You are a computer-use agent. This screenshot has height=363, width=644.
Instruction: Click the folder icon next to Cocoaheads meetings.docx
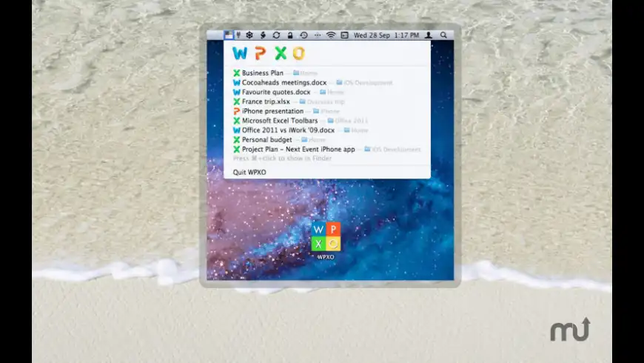point(339,83)
